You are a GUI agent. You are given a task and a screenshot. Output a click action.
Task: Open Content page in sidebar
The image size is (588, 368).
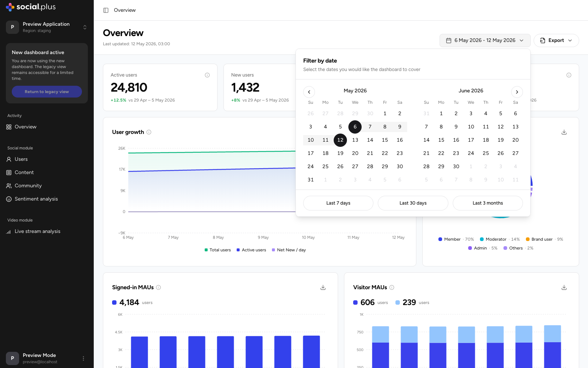click(x=47, y=173)
